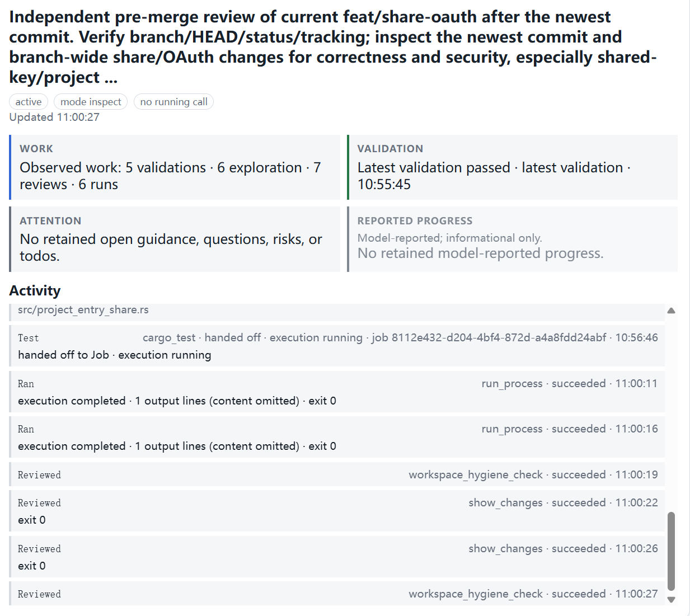Select the cargo_test Test activity entry
This screenshot has width=690, height=616.
coord(337,346)
